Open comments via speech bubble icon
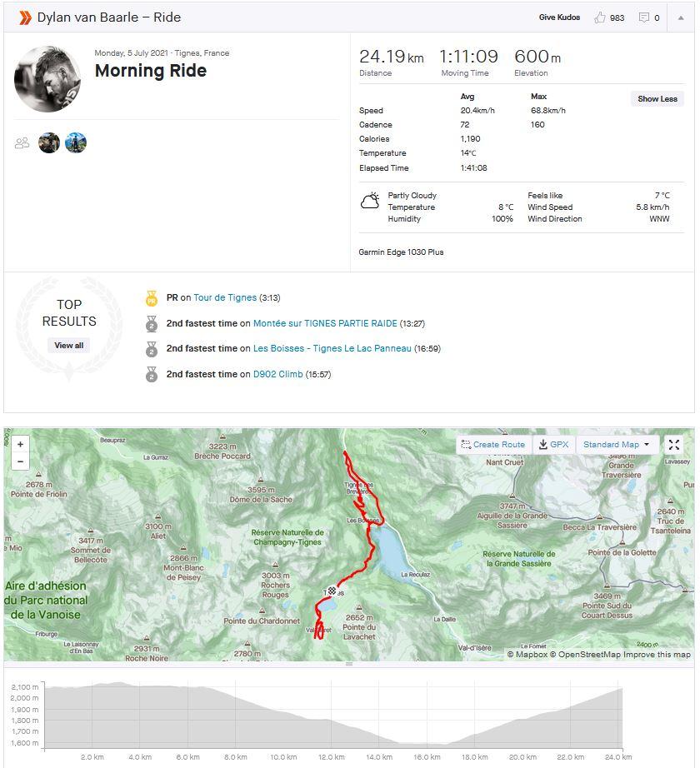 coord(644,17)
